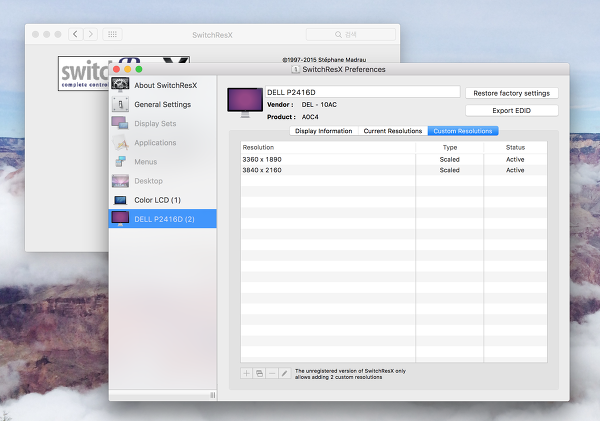
Task: Click Product value A0C4
Action: [310, 117]
